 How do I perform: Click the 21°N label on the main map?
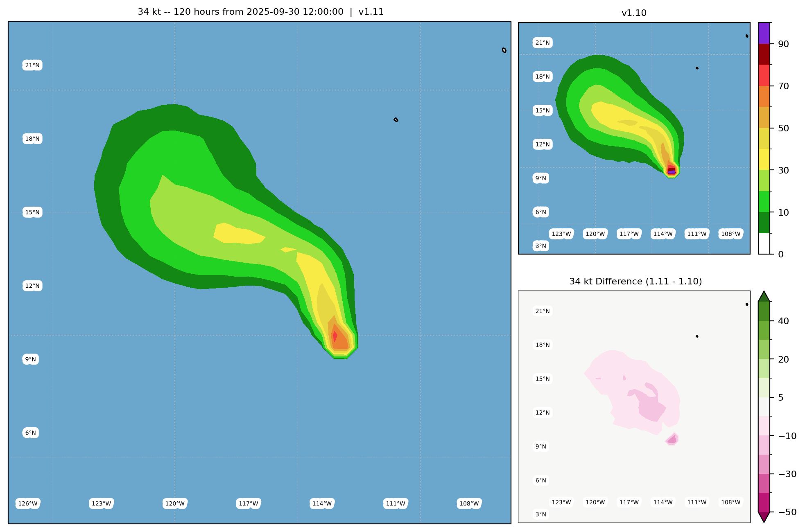[x=32, y=65]
